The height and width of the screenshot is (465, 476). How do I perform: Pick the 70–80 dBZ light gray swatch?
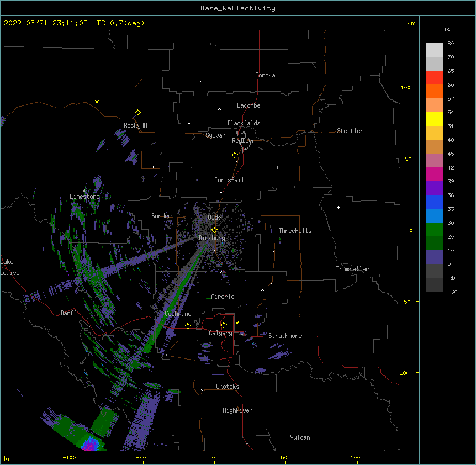(x=434, y=50)
